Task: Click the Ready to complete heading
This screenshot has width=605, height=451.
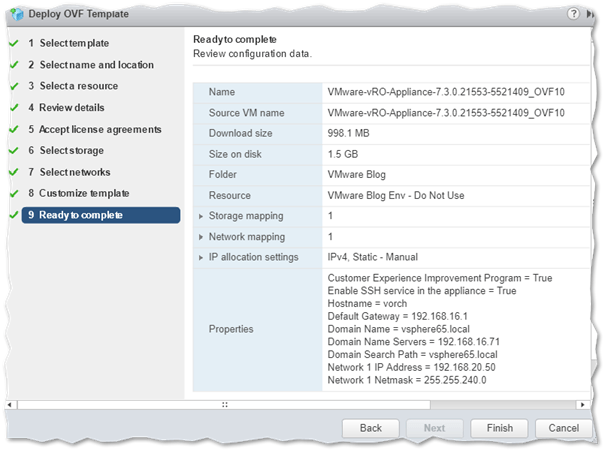Action: (x=235, y=39)
